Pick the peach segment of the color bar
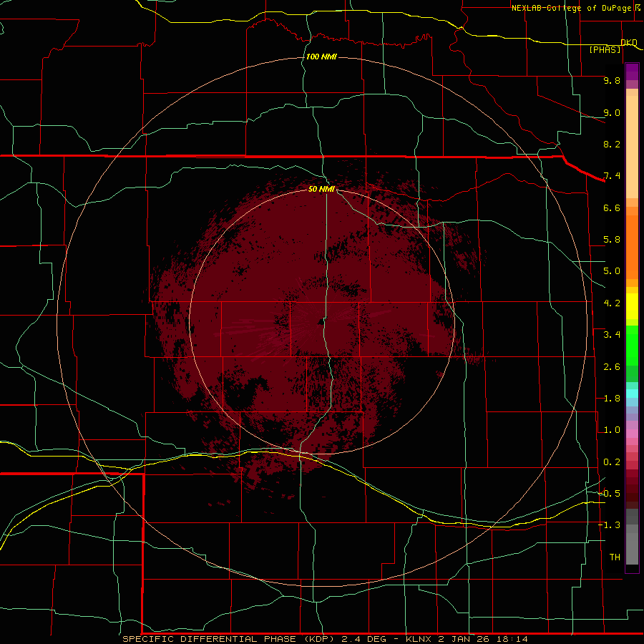The height and width of the screenshot is (644, 644). (x=632, y=147)
